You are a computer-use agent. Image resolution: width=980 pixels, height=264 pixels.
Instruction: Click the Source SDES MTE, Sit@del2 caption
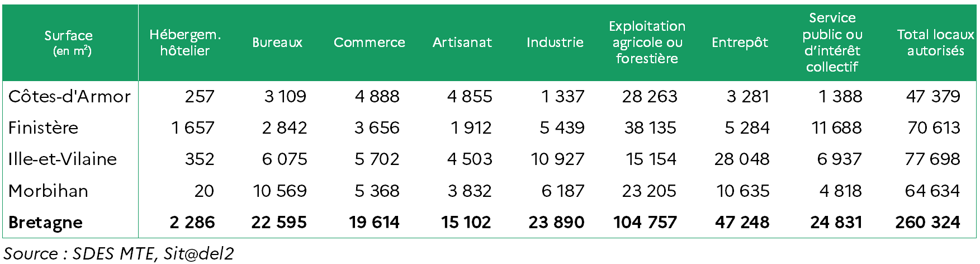tap(119, 253)
